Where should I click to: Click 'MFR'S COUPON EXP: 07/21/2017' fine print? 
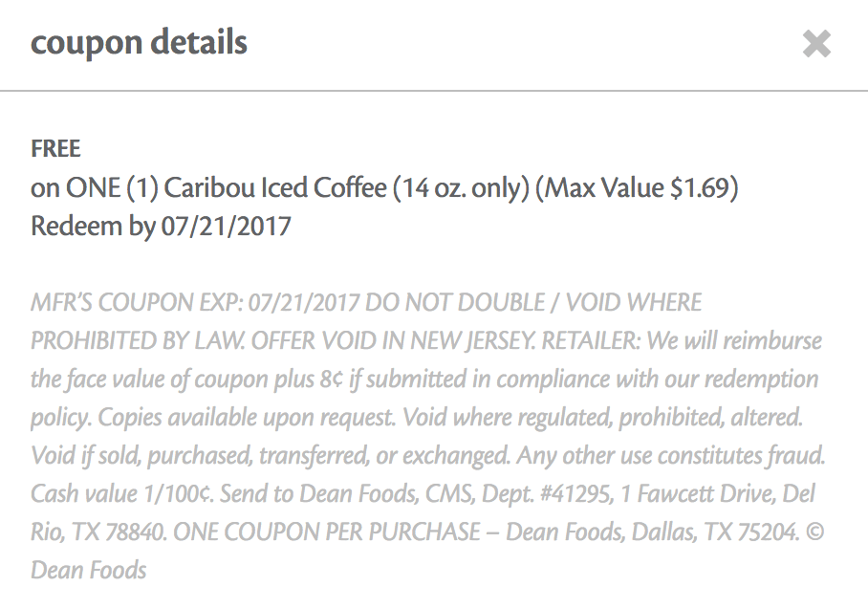tap(195, 302)
